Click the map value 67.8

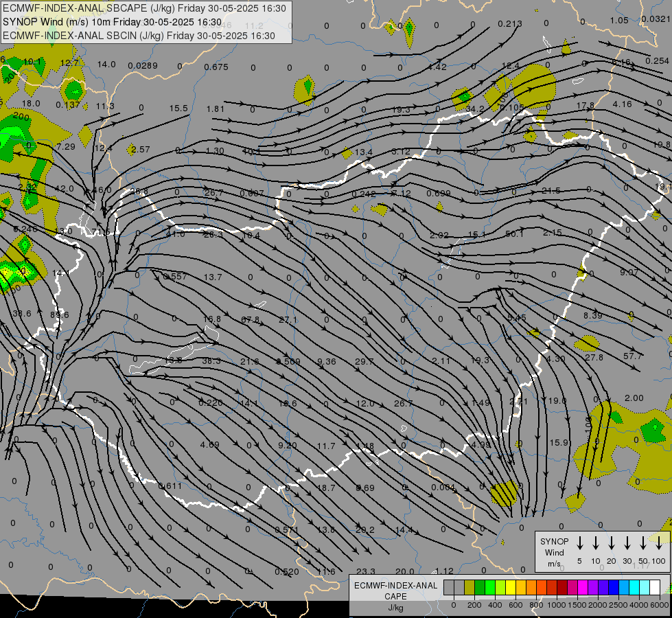click(x=251, y=319)
